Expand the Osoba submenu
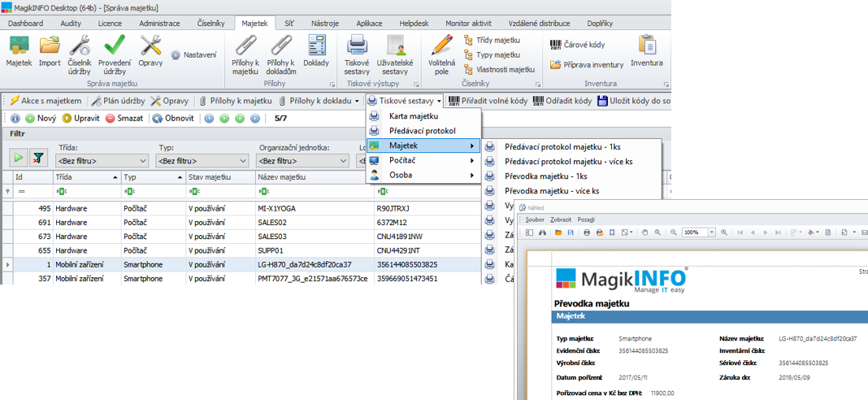Screen dimensions: 868x400 pos(423,175)
